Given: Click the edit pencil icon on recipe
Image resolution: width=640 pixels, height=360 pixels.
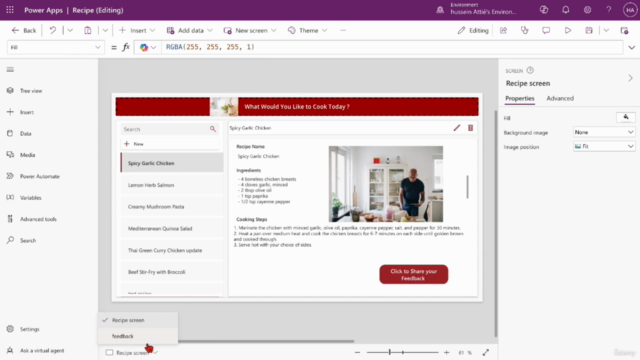Looking at the screenshot, I should (x=457, y=128).
